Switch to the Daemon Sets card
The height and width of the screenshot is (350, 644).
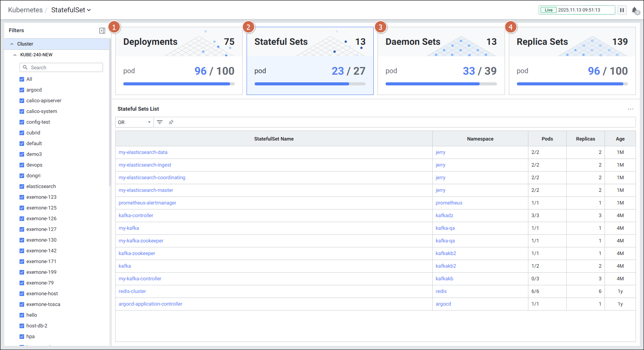pyautogui.click(x=441, y=61)
